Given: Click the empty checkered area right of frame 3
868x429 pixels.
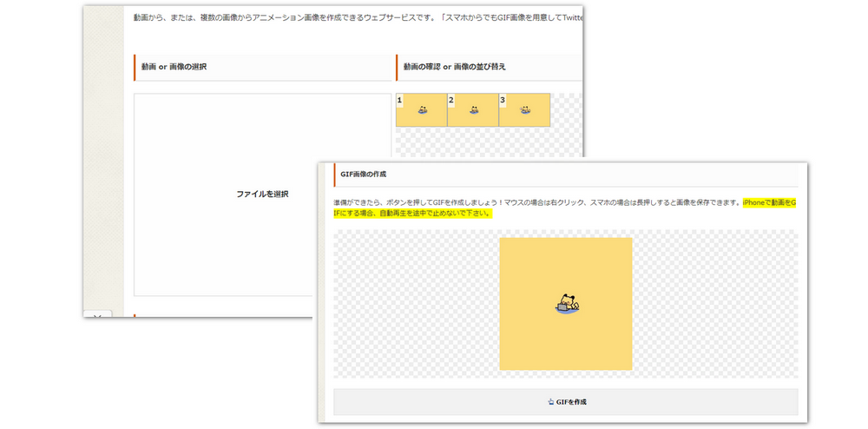Looking at the screenshot, I should [x=566, y=110].
